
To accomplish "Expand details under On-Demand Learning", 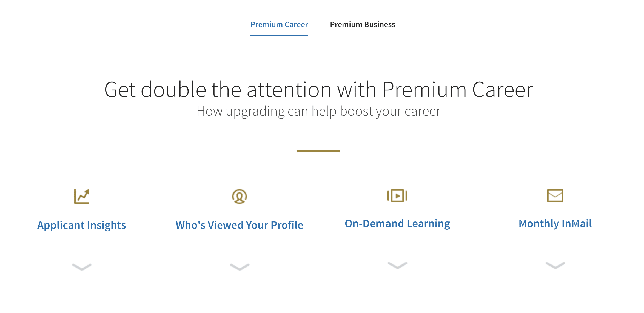I will point(397,266).
